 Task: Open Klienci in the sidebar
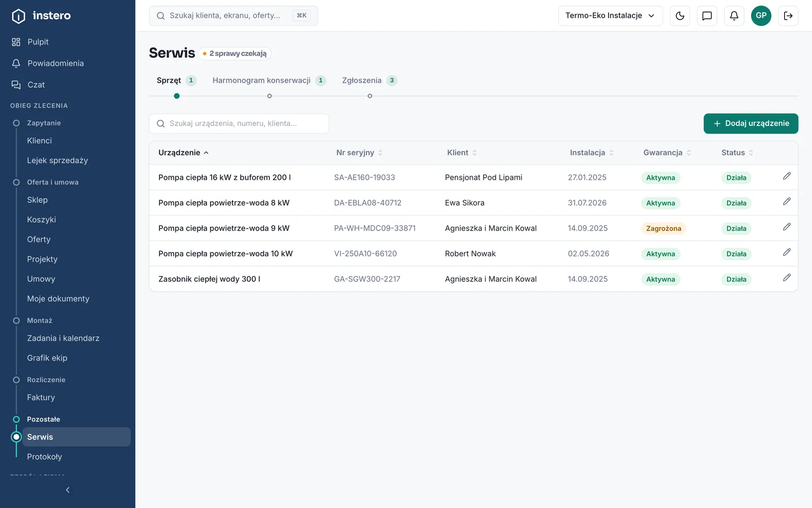tap(76, 141)
